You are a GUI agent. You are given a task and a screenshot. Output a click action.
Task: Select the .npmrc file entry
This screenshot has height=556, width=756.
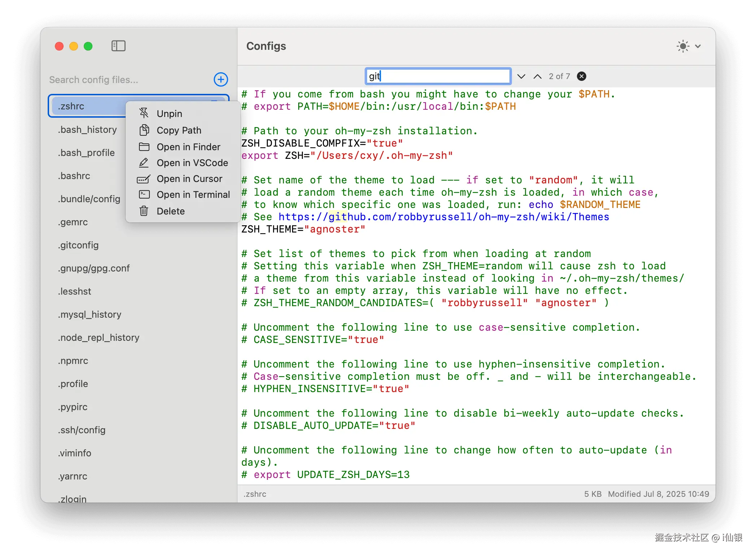73,361
